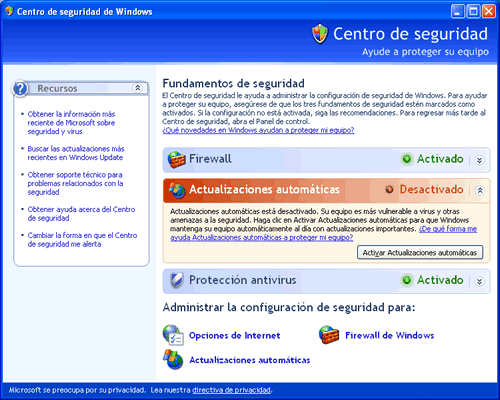Click the 'Fundamentos de seguridad' heading
The image size is (500, 400).
(234, 83)
